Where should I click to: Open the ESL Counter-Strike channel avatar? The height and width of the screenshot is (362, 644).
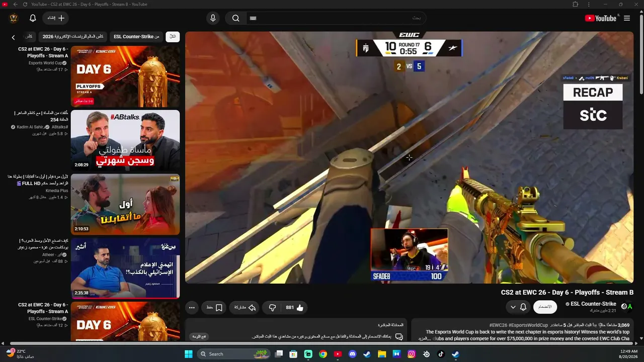(x=627, y=307)
